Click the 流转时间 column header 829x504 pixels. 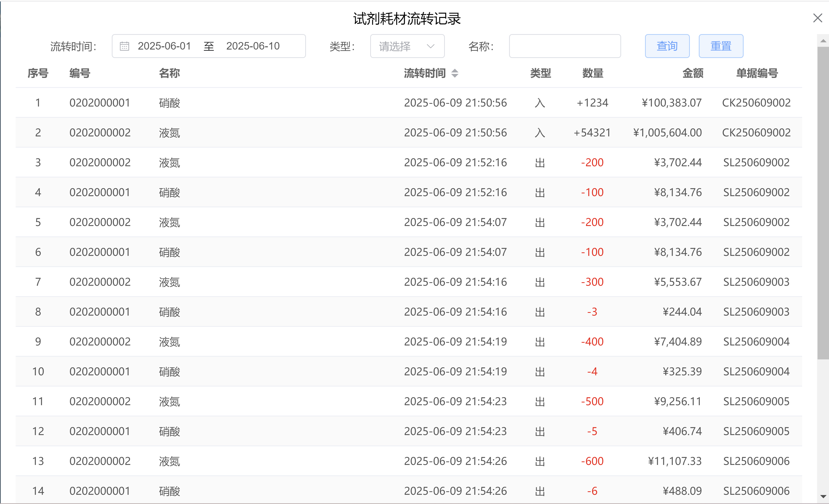pyautogui.click(x=425, y=73)
